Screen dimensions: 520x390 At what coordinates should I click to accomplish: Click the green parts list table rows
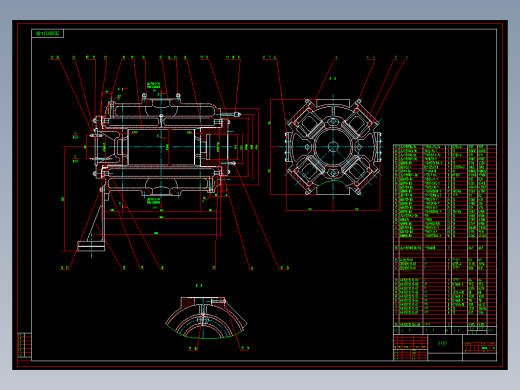(x=440, y=191)
